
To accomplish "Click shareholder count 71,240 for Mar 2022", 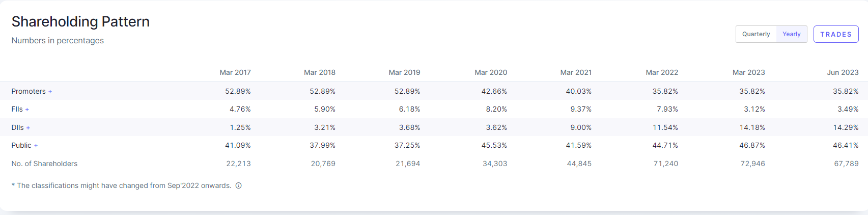I will pos(665,164).
